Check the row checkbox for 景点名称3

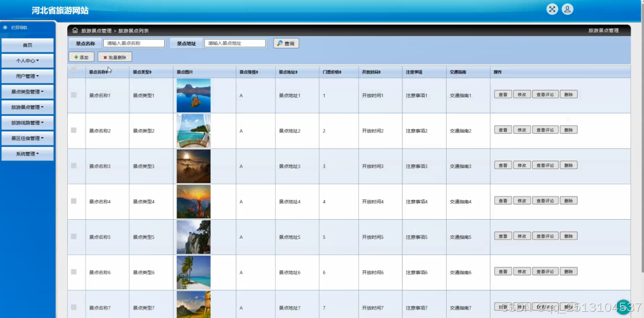73,165
